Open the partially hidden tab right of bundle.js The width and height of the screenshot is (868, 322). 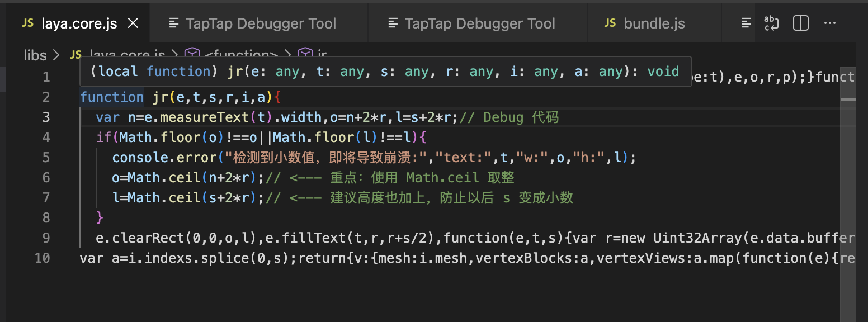point(746,23)
